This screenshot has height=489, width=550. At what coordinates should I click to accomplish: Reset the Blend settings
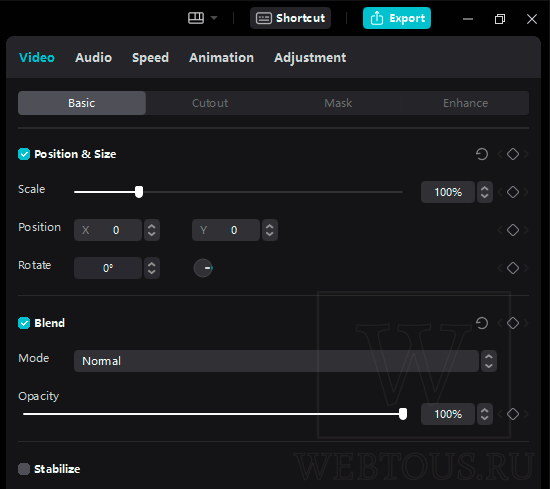[482, 323]
